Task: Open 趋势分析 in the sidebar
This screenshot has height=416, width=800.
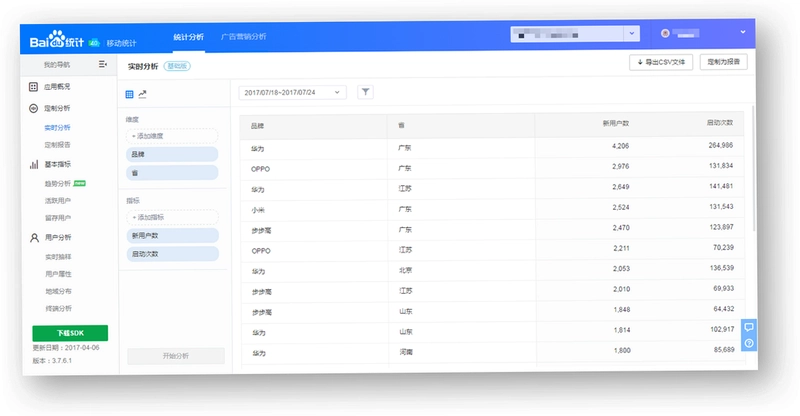Action: pyautogui.click(x=58, y=184)
